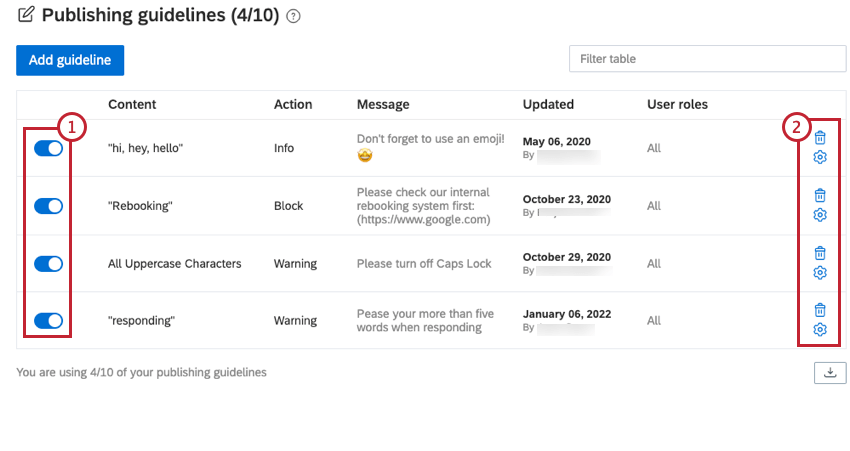
Task: Click the Action column header
Action: pyautogui.click(x=293, y=105)
